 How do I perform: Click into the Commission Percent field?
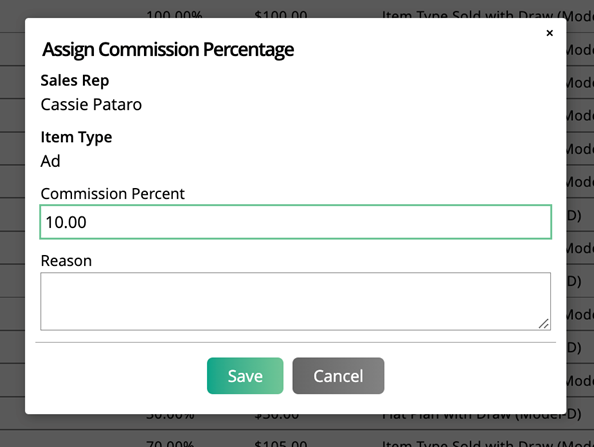click(x=295, y=222)
